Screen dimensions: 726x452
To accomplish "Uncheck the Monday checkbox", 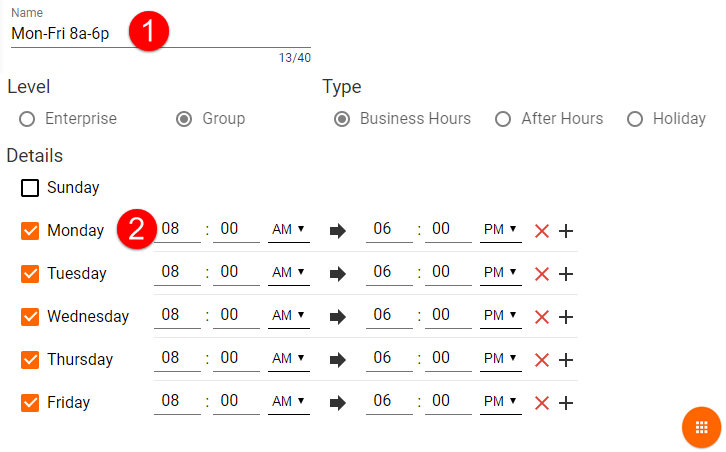I will 30,231.
